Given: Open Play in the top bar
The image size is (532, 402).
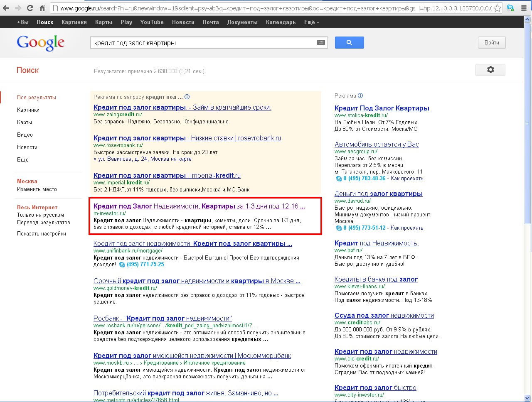Looking at the screenshot, I should click(x=126, y=22).
